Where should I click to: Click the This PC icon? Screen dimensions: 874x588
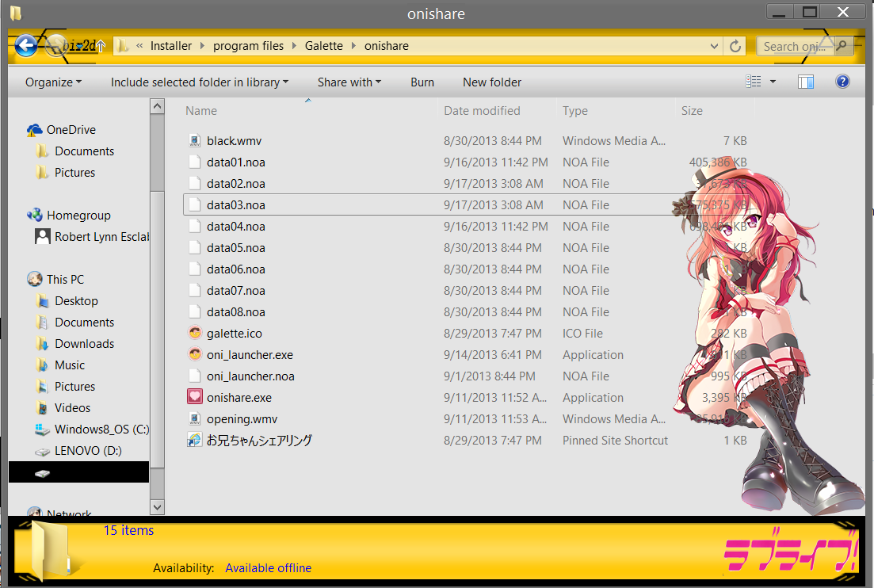35,279
